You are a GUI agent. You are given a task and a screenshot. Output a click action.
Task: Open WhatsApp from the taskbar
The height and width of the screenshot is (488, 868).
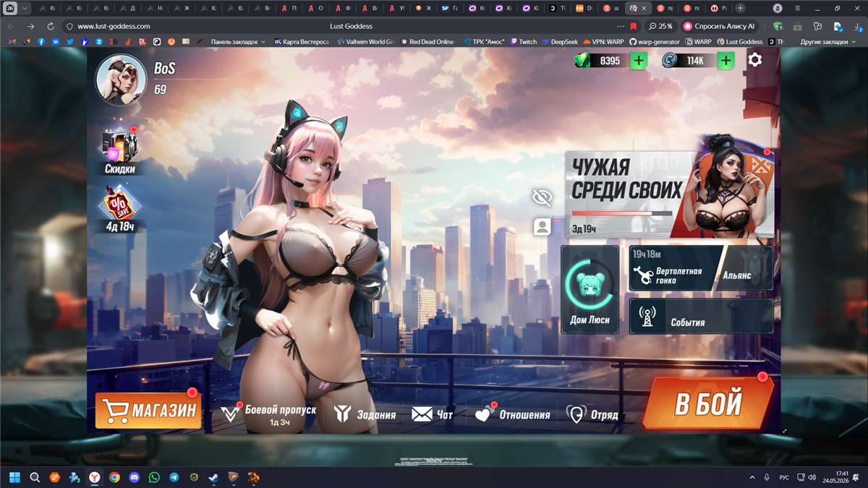click(x=154, y=477)
